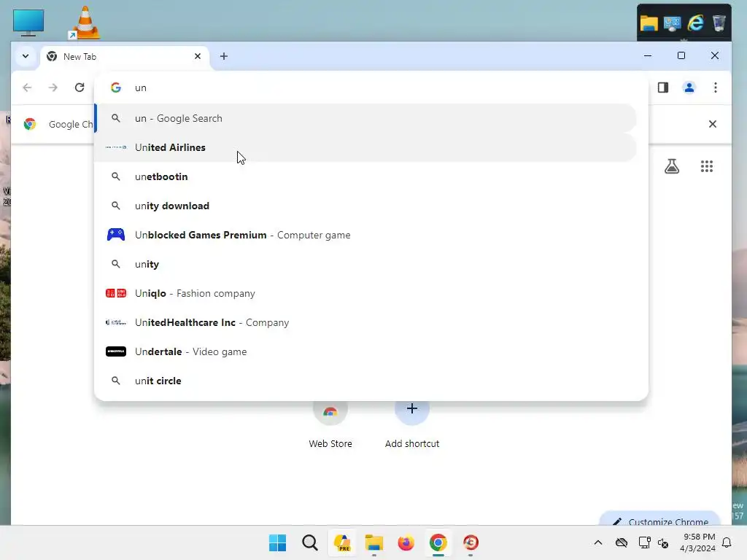Open File Explorer from taskbar
Image resolution: width=747 pixels, height=560 pixels.
coord(374,542)
